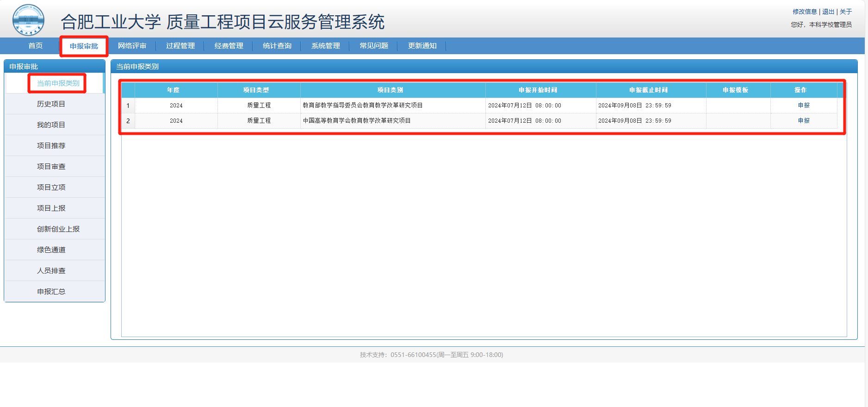Click 申报 link for 中国高等教育学会 project
Image resolution: width=868 pixels, height=407 pixels.
tap(804, 121)
